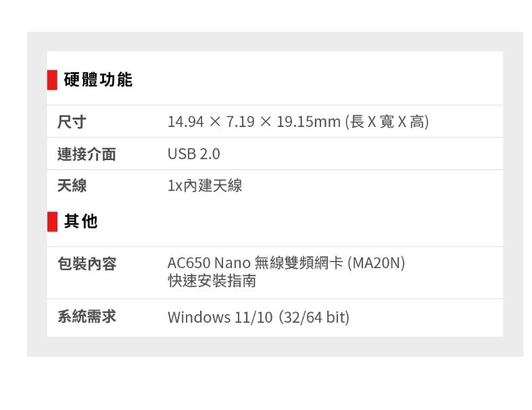Click the 系統需求 row label
532x410 pixels.
click(87, 316)
